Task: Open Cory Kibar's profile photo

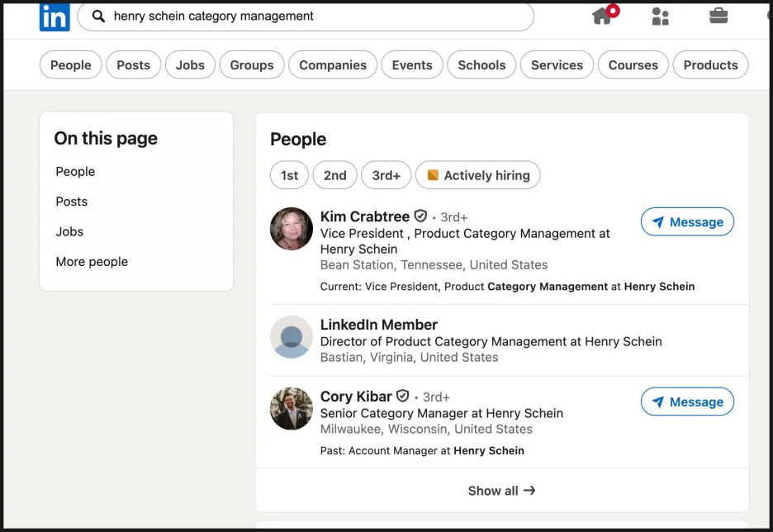Action: pyautogui.click(x=292, y=408)
